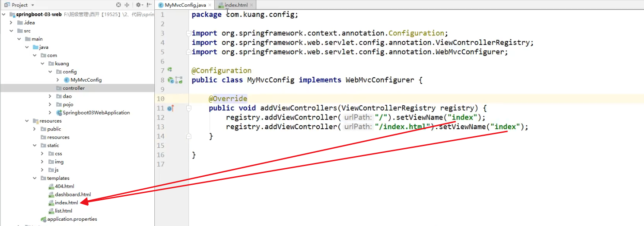Screen dimensions: 644x226
Task: Collapse the import block fold marker
Action: pos(188,33)
